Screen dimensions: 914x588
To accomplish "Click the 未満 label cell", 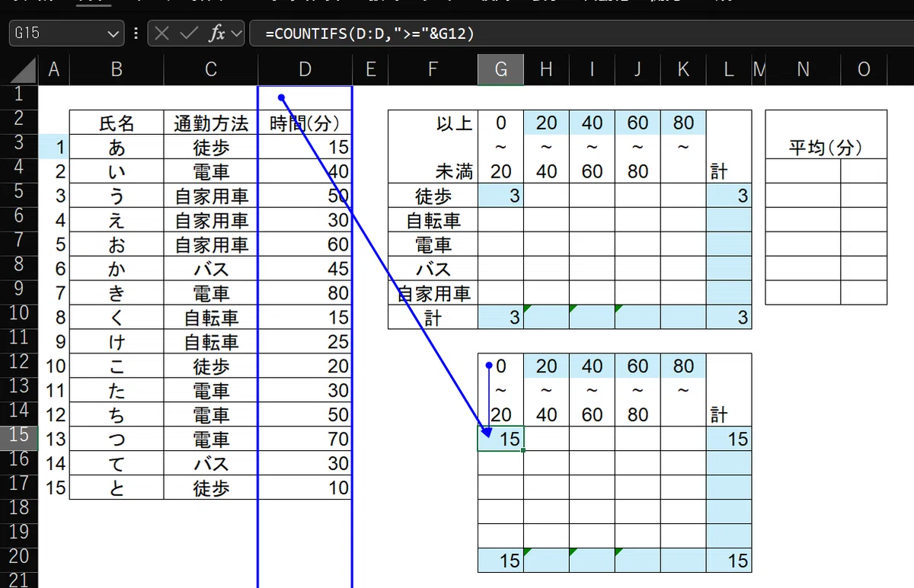I will (x=433, y=171).
